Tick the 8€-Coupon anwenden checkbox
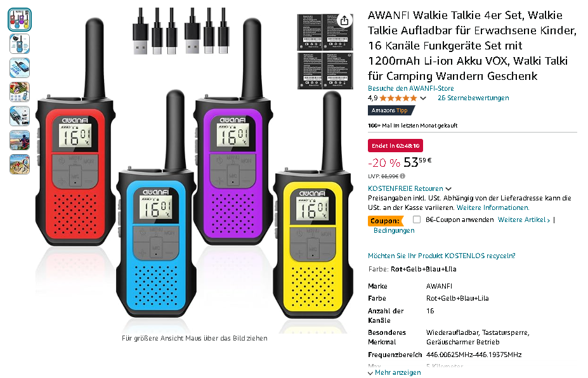 (417, 219)
